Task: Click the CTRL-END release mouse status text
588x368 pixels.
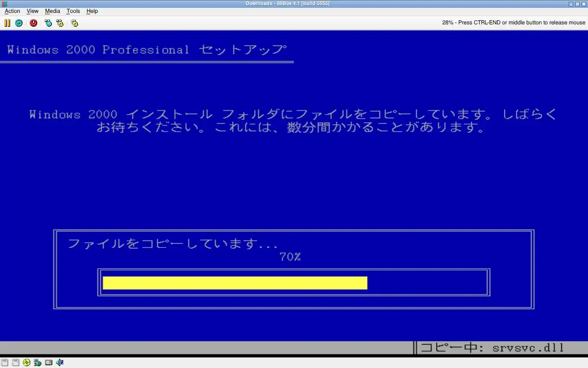Action: pos(514,23)
